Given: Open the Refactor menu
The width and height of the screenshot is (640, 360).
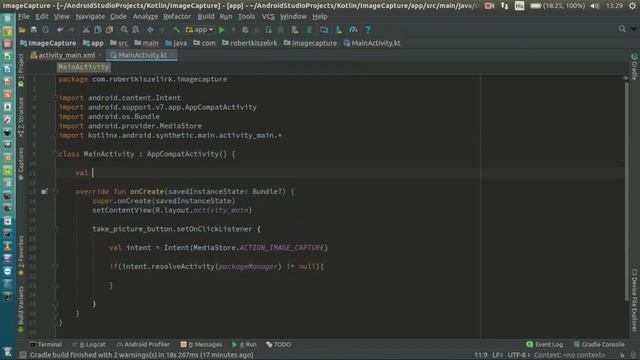Looking at the screenshot, I should coord(177,16).
